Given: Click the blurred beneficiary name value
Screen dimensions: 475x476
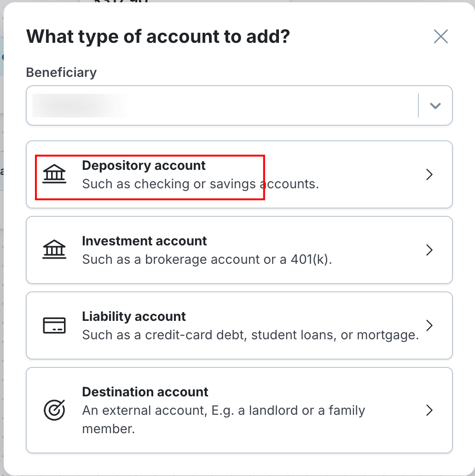Looking at the screenshot, I should [79, 105].
